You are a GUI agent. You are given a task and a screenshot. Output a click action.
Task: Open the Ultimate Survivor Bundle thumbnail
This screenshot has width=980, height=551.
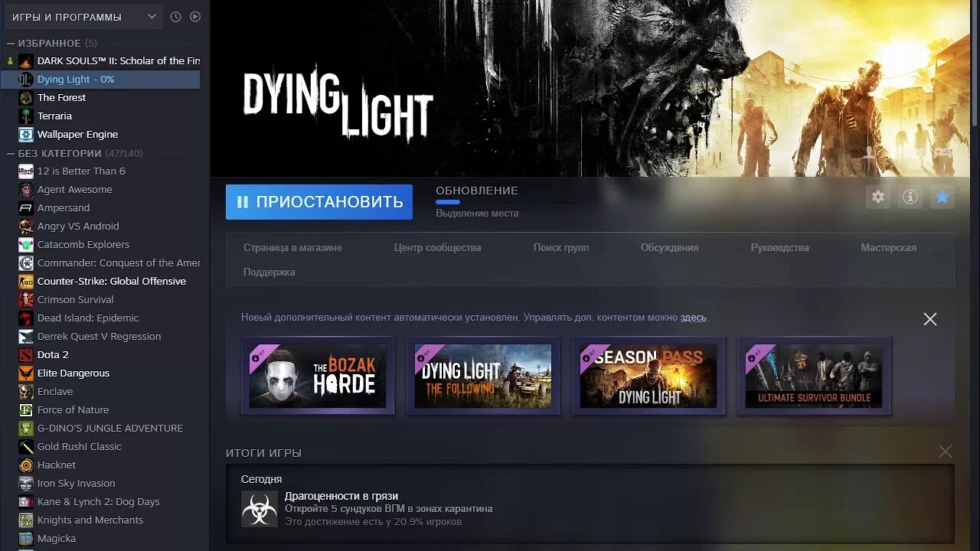[814, 376]
